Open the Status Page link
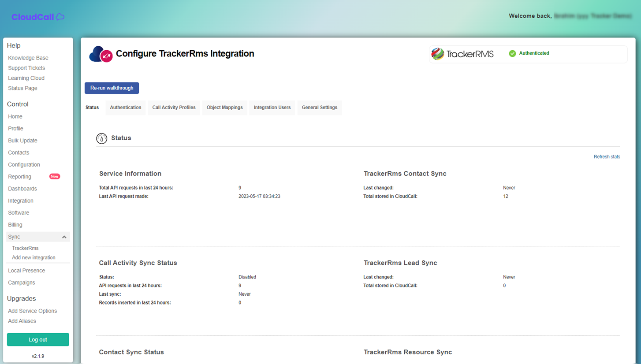This screenshot has width=641, height=364. 22,88
